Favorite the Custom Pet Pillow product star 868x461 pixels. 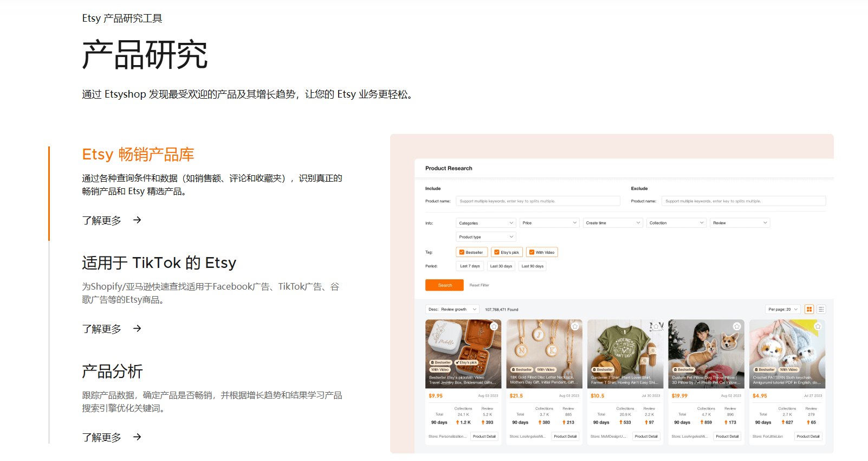[x=737, y=326]
